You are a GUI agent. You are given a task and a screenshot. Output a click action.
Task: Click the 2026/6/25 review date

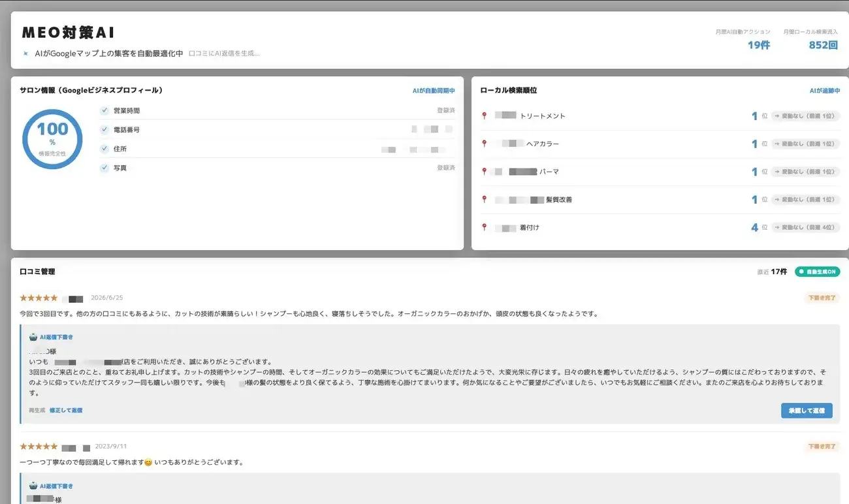coord(106,298)
